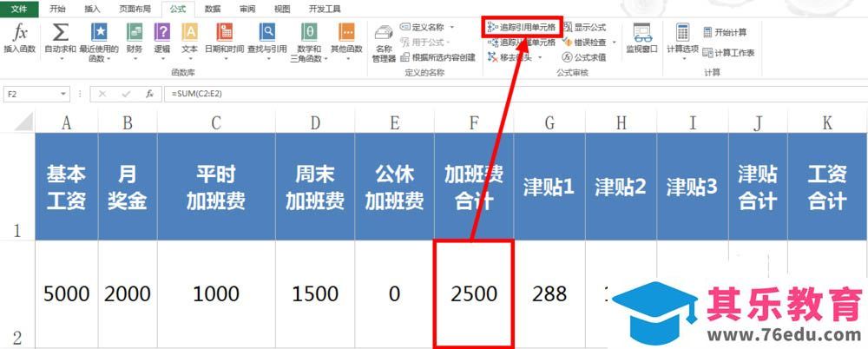Click the formula bar with =SUM(C2:E2)
The image size is (868, 349).
tap(516, 94)
